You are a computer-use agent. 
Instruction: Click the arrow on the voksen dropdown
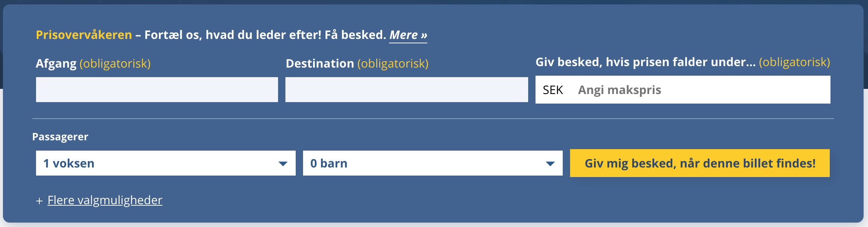tap(283, 163)
